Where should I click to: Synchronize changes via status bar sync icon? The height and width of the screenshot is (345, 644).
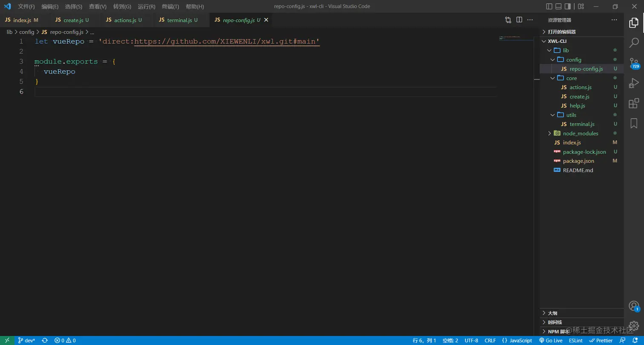[45, 340]
